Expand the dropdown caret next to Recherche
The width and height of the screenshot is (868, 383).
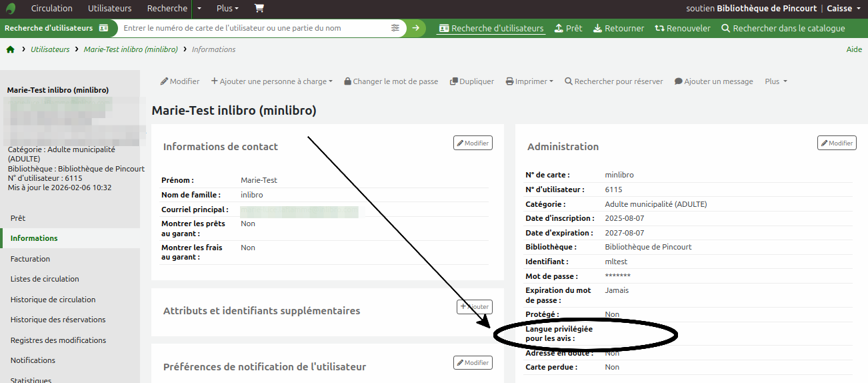(x=199, y=9)
